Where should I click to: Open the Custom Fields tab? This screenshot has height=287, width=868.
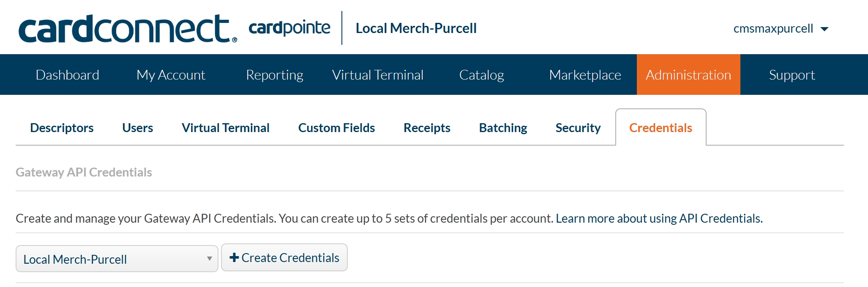(x=336, y=128)
